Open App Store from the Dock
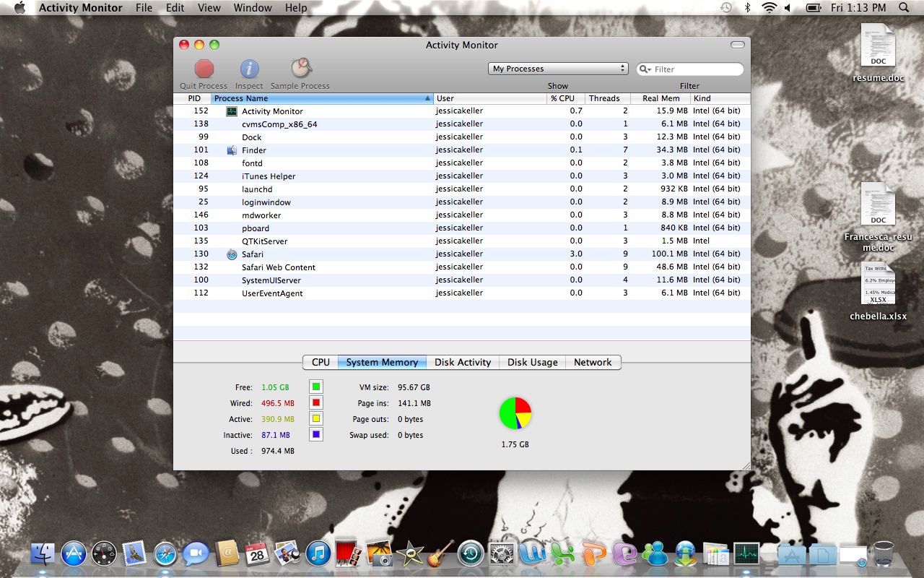924x578 pixels. (x=74, y=554)
